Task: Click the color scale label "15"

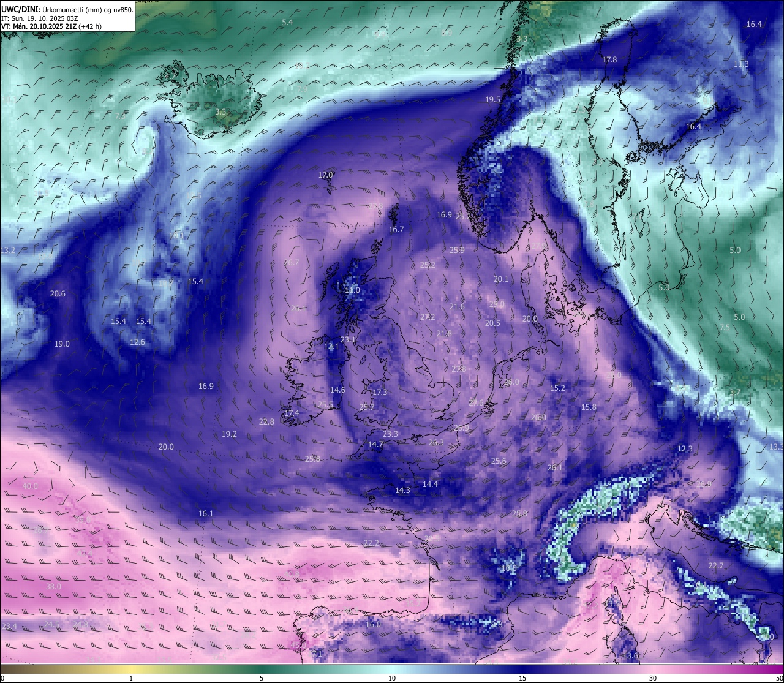Action: coord(522,678)
